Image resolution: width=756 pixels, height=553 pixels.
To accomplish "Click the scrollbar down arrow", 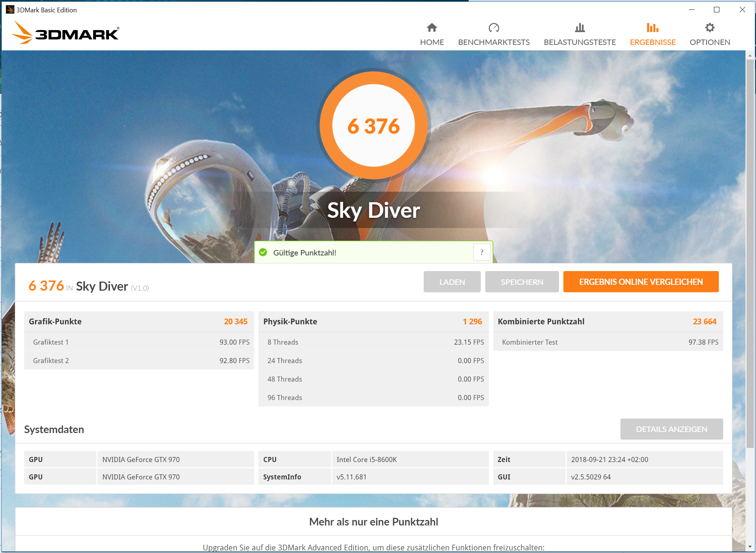I will pyautogui.click(x=750, y=547).
